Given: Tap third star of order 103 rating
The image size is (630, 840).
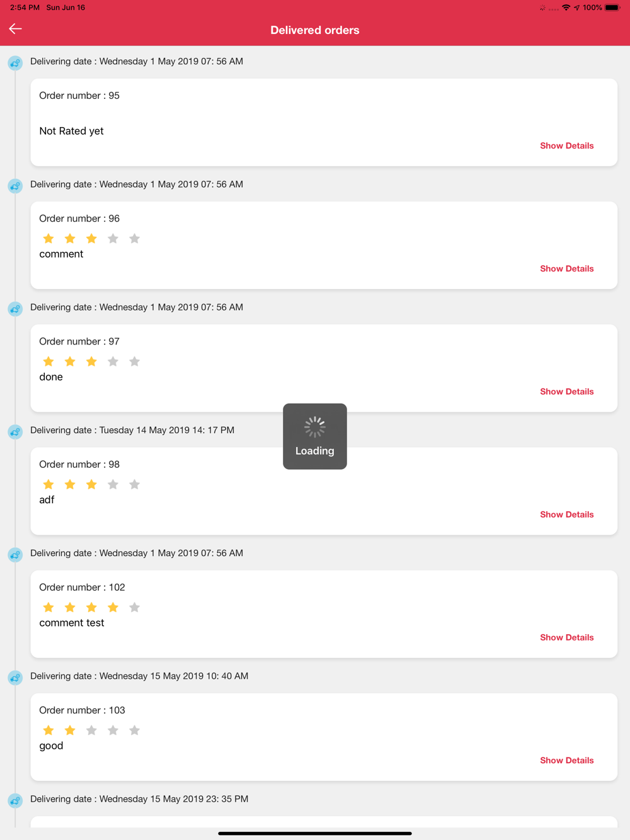Looking at the screenshot, I should coord(91,730).
